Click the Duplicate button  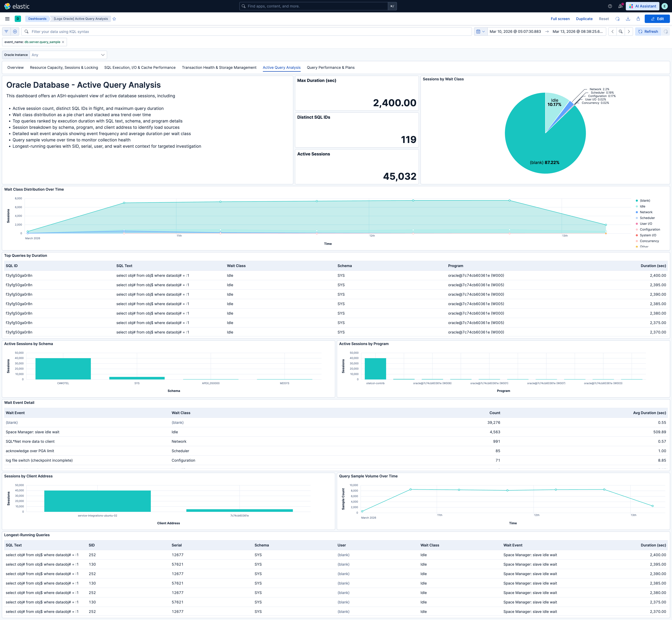pos(584,19)
